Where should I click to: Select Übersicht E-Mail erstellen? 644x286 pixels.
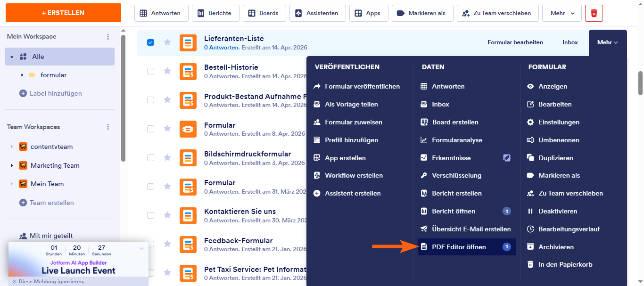click(x=467, y=229)
